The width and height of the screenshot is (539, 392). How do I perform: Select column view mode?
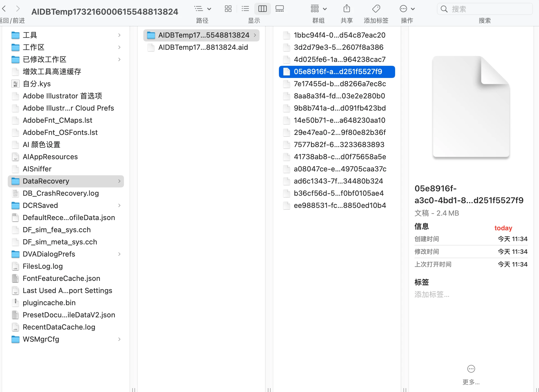(x=262, y=9)
